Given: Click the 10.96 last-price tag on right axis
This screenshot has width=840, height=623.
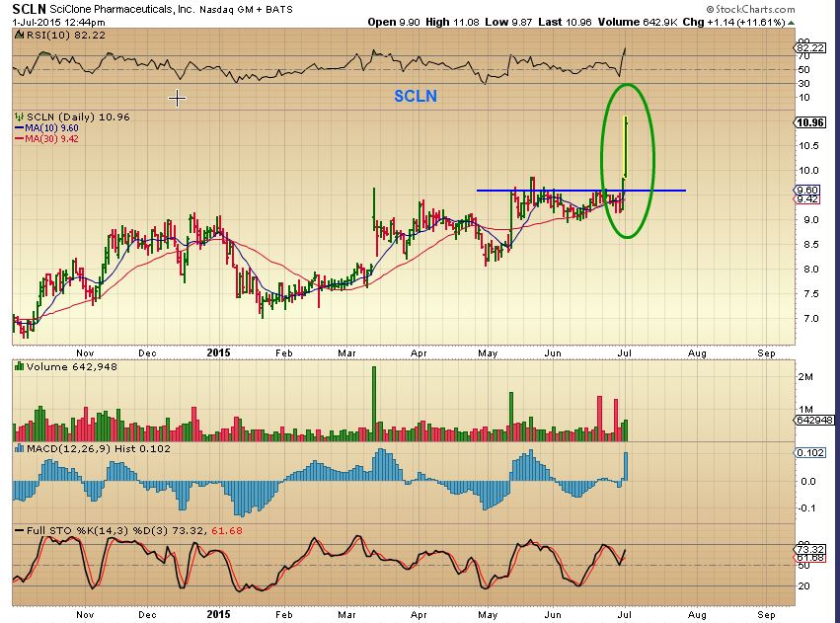Looking at the screenshot, I should (x=810, y=122).
